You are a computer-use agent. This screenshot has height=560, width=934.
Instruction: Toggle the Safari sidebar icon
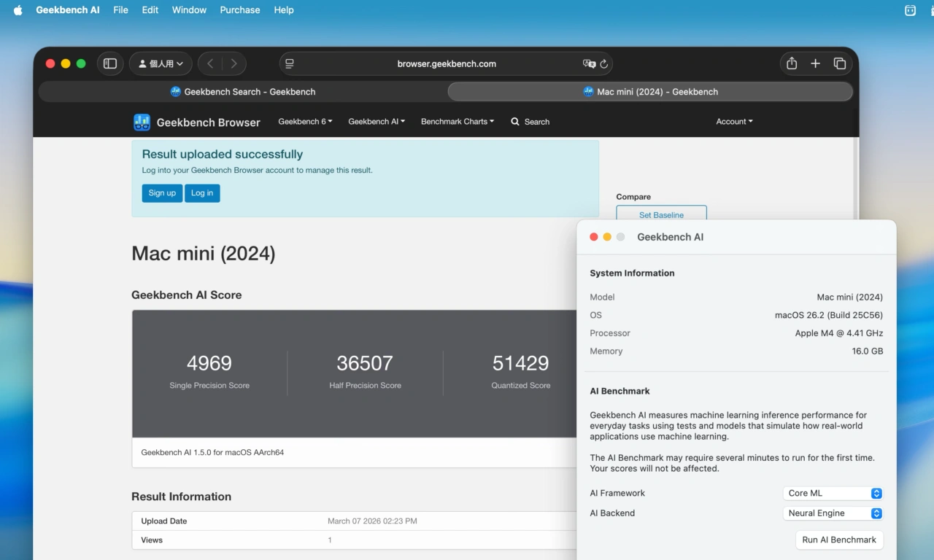110,63
